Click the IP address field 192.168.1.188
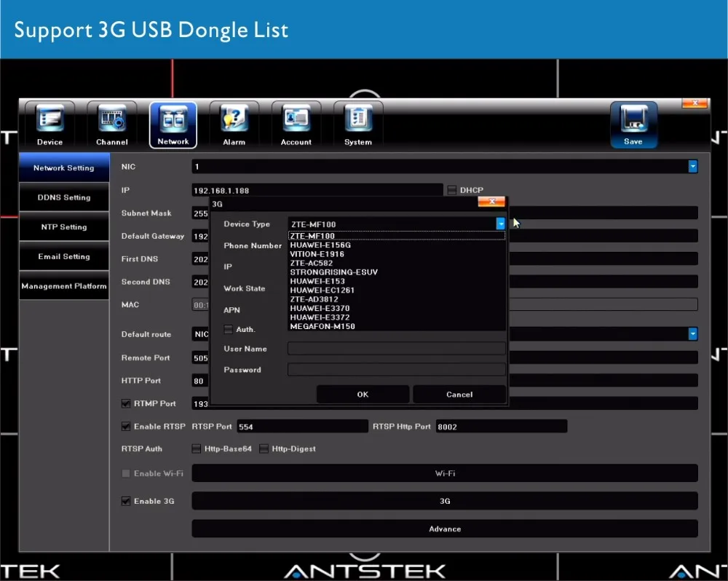The width and height of the screenshot is (728, 581). pos(317,191)
